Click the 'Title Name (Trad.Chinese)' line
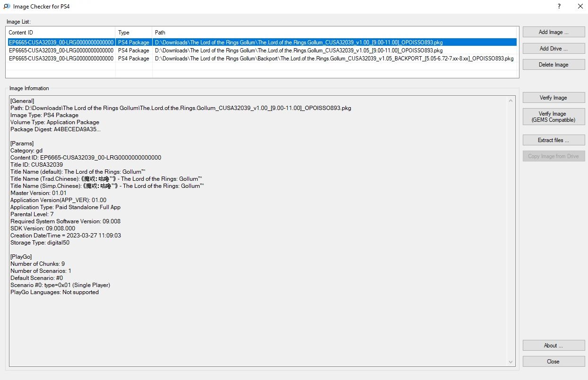 tap(107, 179)
